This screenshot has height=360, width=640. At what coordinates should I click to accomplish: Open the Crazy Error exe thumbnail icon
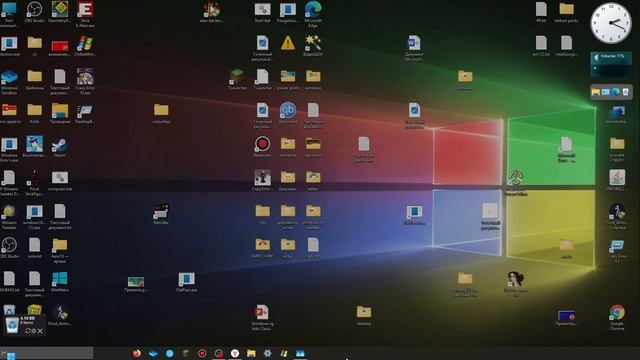[85, 77]
